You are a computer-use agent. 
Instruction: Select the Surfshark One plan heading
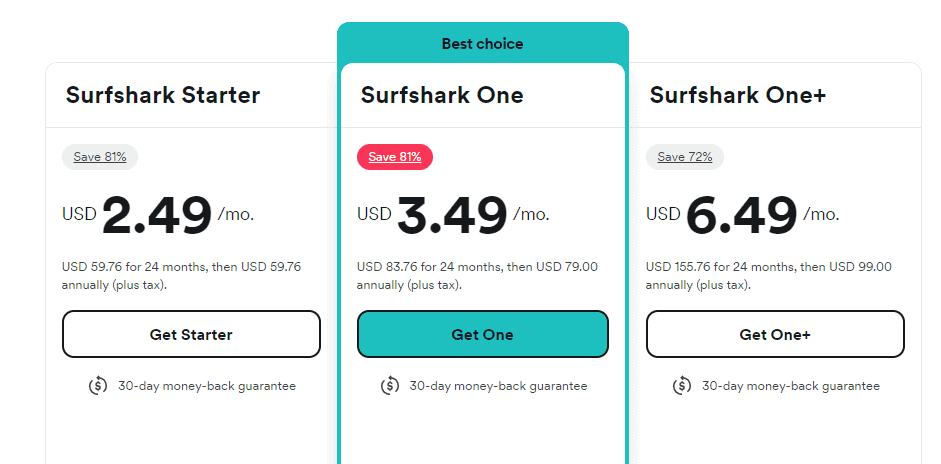point(442,96)
